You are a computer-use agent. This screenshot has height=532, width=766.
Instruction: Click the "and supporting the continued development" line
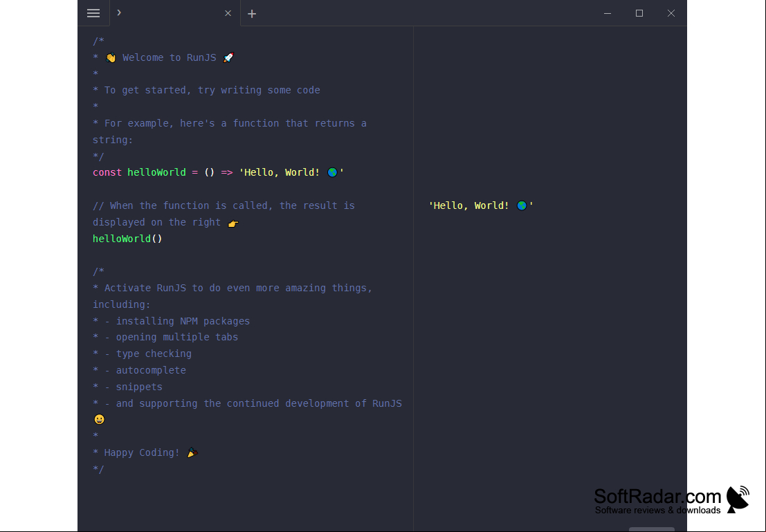pyautogui.click(x=247, y=404)
